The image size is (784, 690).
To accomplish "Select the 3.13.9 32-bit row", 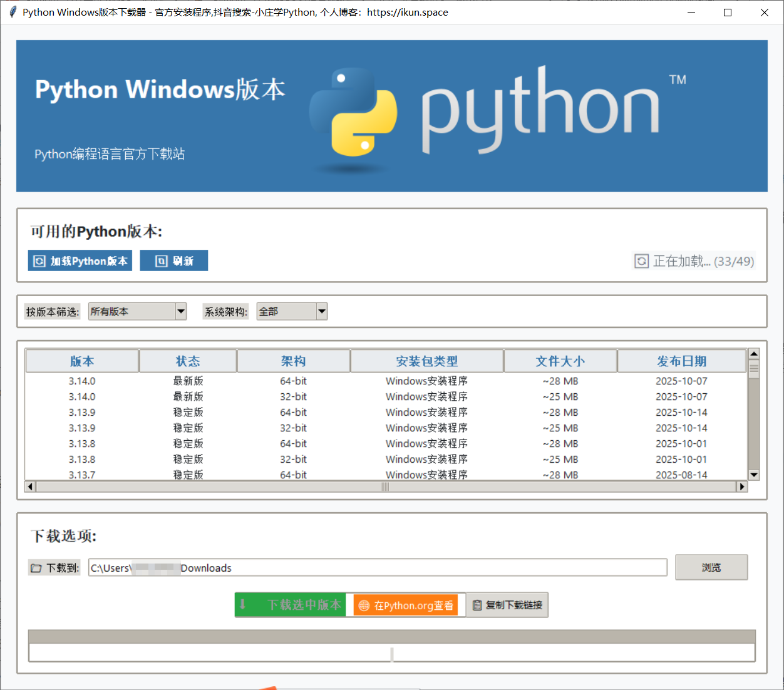I will (293, 428).
